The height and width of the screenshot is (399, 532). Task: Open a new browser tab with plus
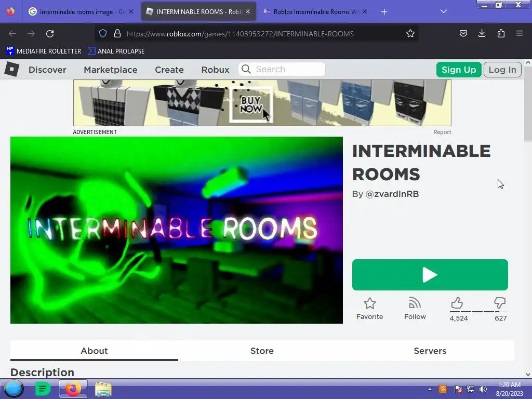click(x=384, y=12)
